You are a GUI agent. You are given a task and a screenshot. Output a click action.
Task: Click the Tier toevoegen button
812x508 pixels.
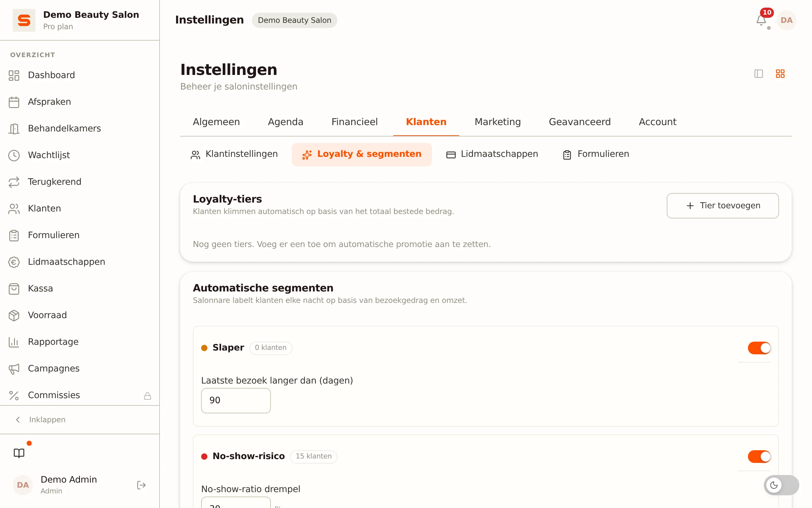click(723, 205)
